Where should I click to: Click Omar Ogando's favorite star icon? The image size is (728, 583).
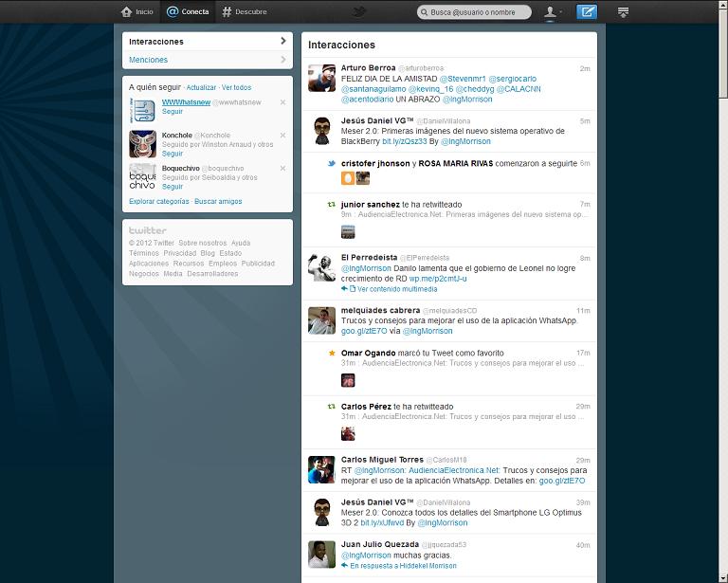(331, 353)
